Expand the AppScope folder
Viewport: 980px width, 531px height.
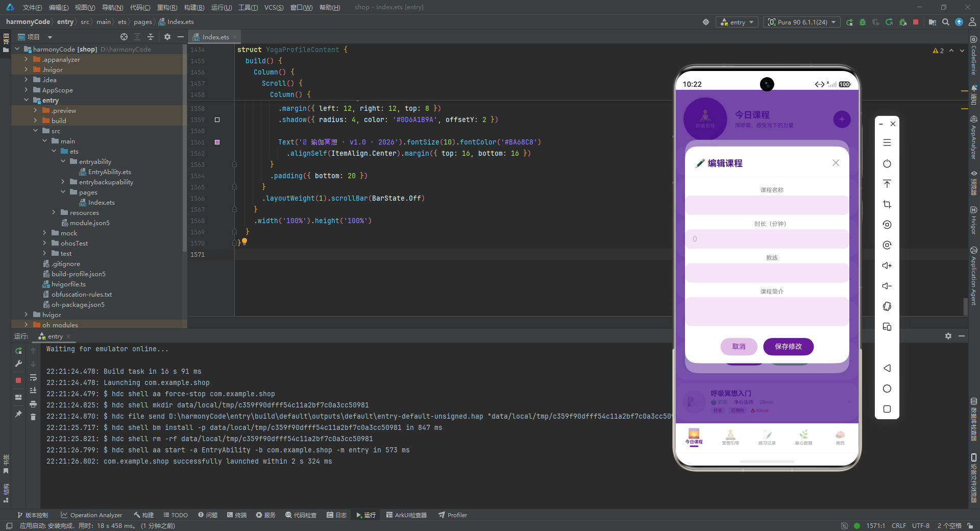(x=26, y=90)
